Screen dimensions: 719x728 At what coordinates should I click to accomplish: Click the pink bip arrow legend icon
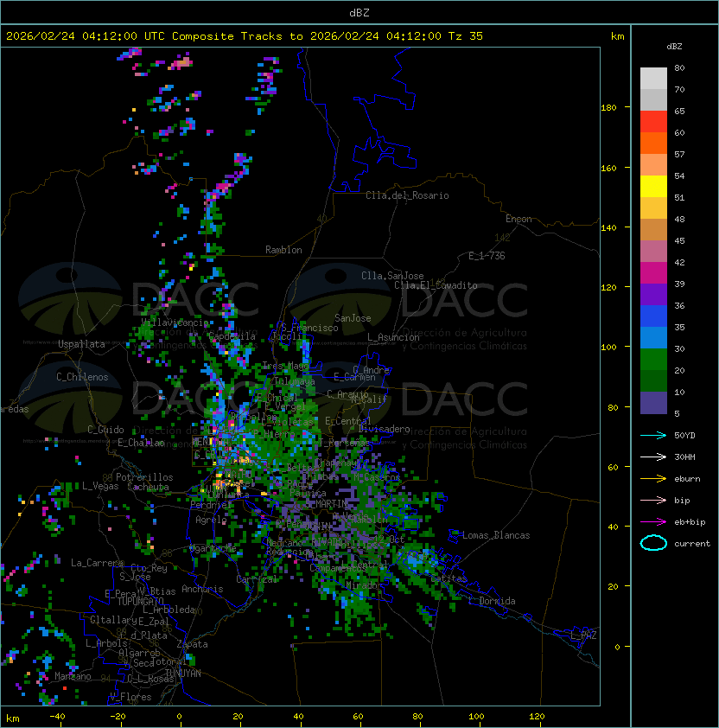pos(653,500)
